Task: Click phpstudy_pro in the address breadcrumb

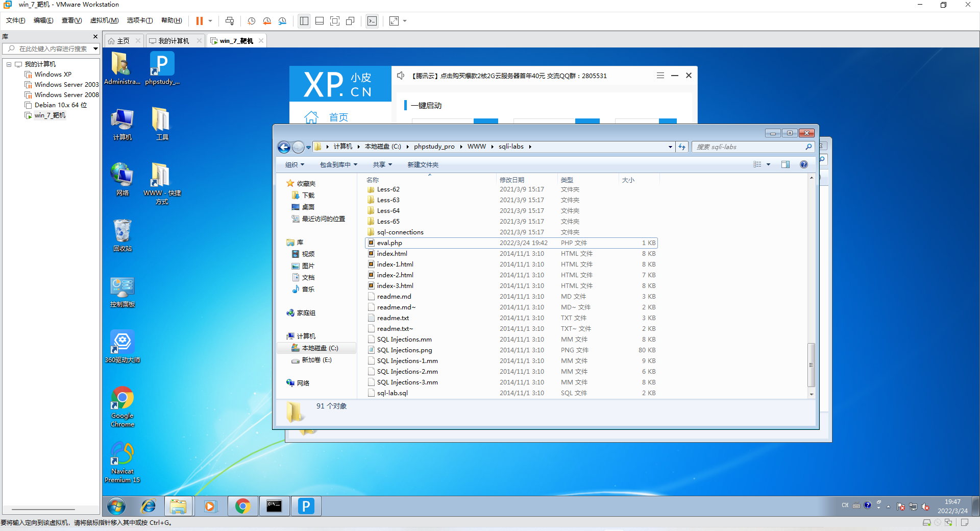Action: (x=434, y=147)
